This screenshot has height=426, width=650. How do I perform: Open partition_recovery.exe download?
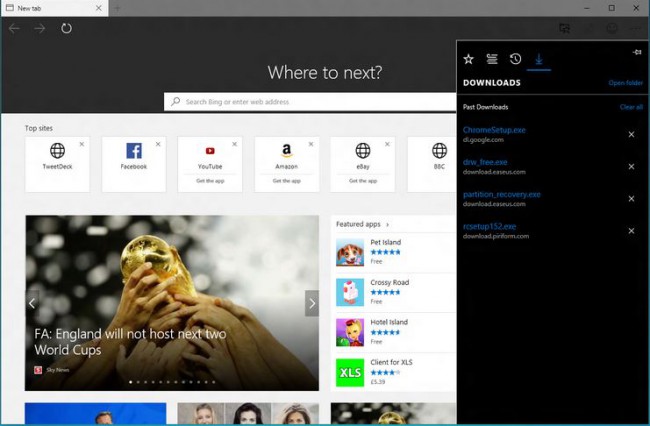[x=502, y=194]
